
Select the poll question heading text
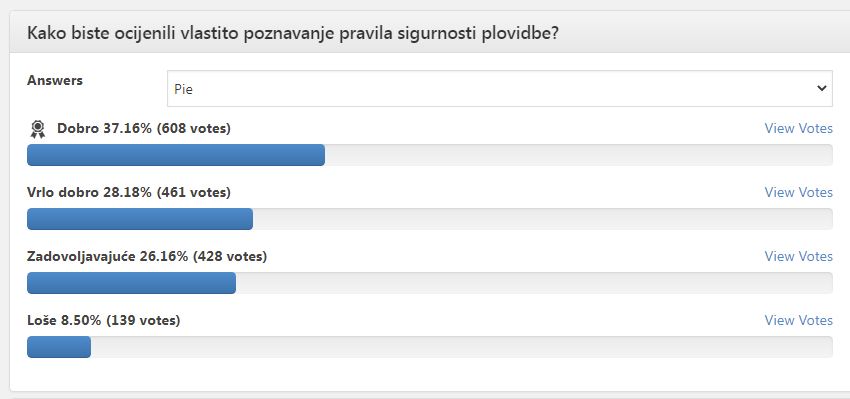(293, 33)
